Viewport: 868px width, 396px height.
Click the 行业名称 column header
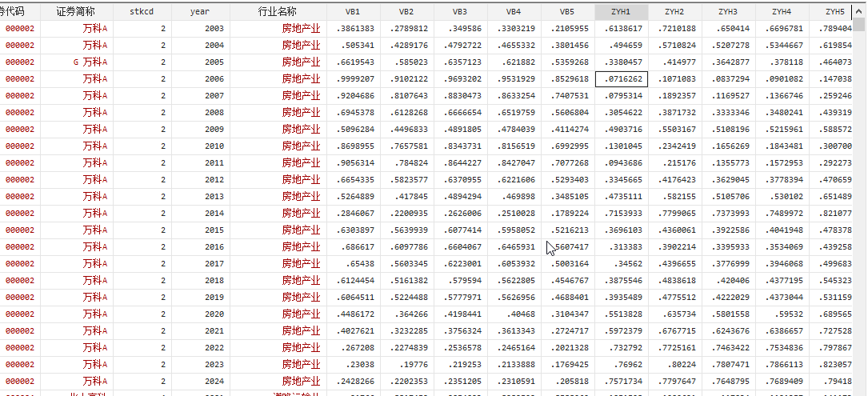pos(277,12)
